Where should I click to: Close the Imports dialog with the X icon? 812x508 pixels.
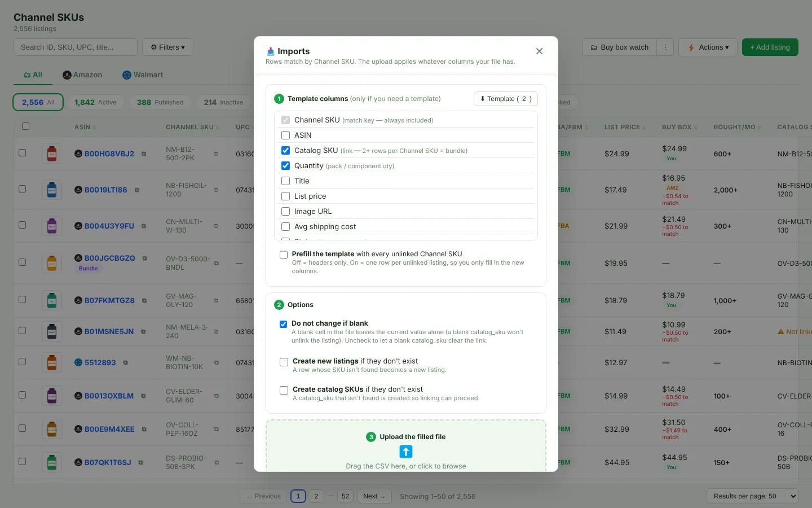pos(540,51)
